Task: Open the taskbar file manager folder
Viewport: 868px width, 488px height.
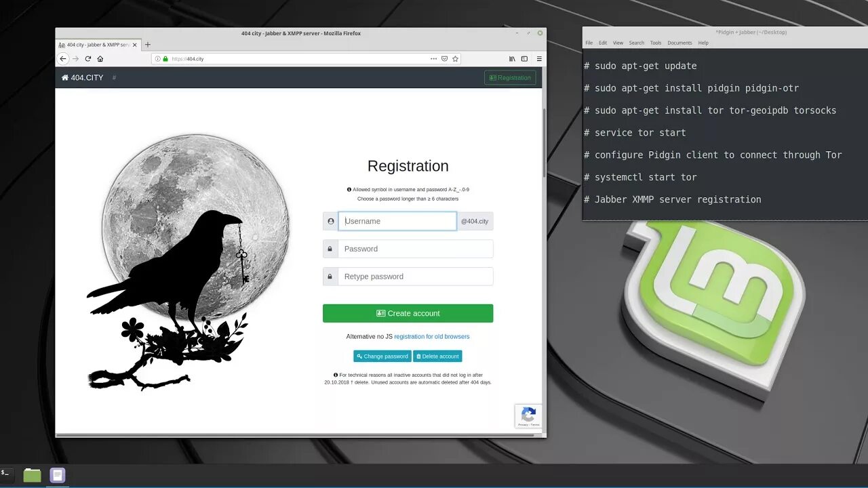Action: pos(32,475)
